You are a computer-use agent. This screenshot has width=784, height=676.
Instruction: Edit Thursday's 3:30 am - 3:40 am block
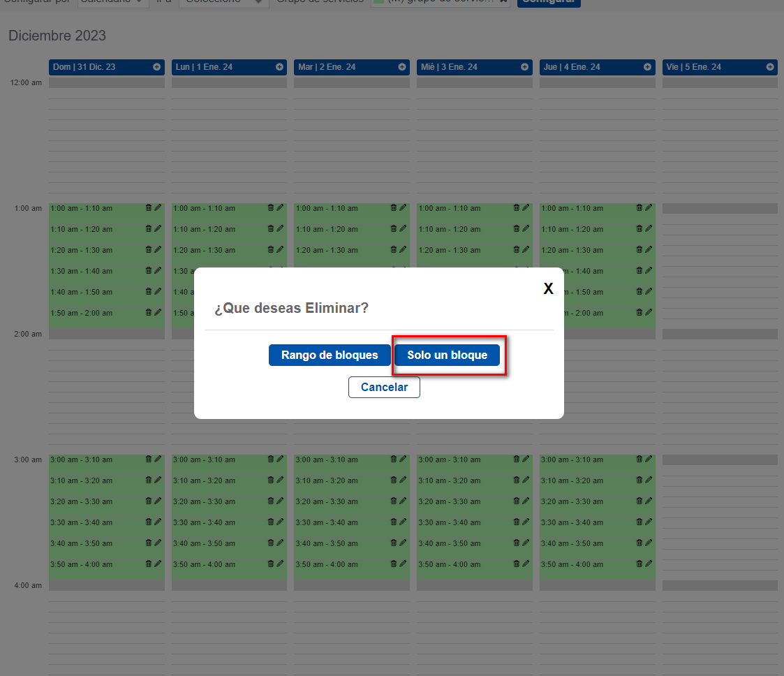point(649,522)
